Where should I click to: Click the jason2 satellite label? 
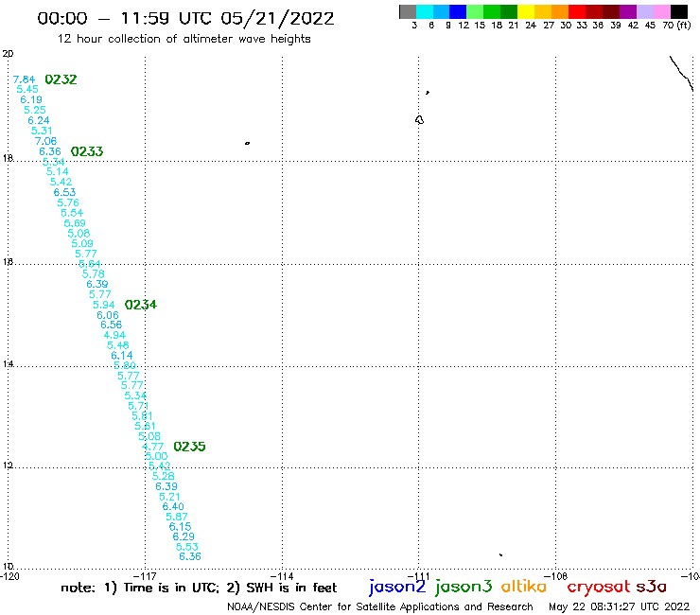click(x=397, y=588)
